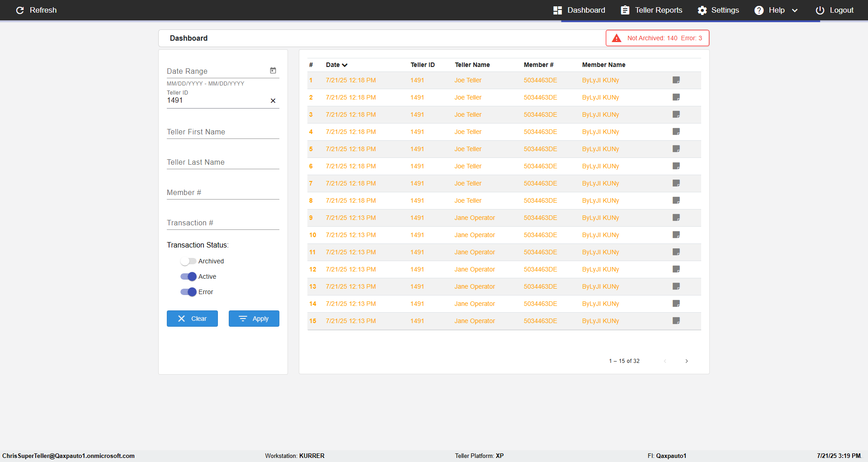
Task: Click the Teller ID column header
Action: click(x=423, y=65)
